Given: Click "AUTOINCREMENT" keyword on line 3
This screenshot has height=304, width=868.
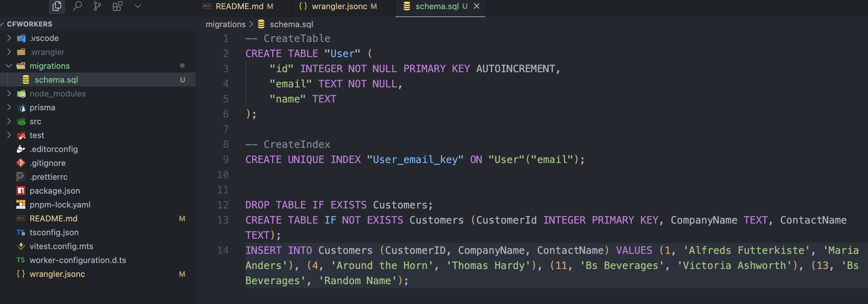Looking at the screenshot, I should pyautogui.click(x=515, y=69).
